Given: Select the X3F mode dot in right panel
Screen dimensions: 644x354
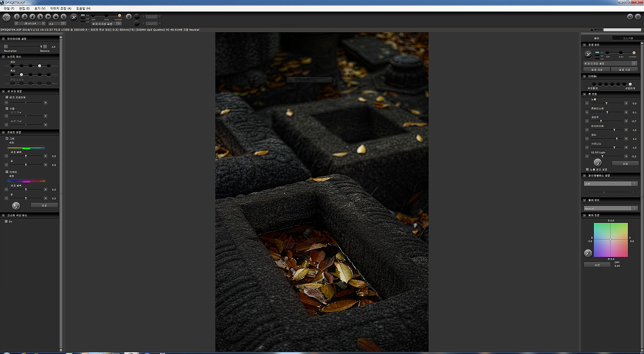Looking at the screenshot, I should click(607, 53).
